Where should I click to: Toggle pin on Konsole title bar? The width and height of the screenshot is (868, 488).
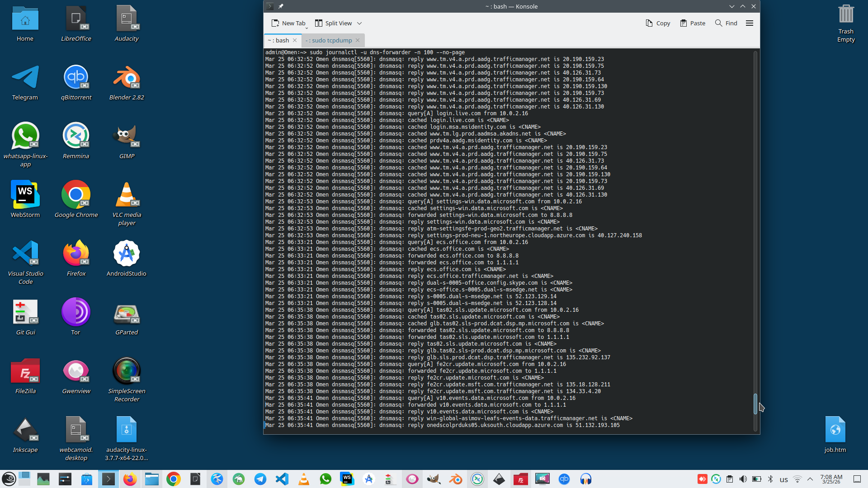[281, 6]
